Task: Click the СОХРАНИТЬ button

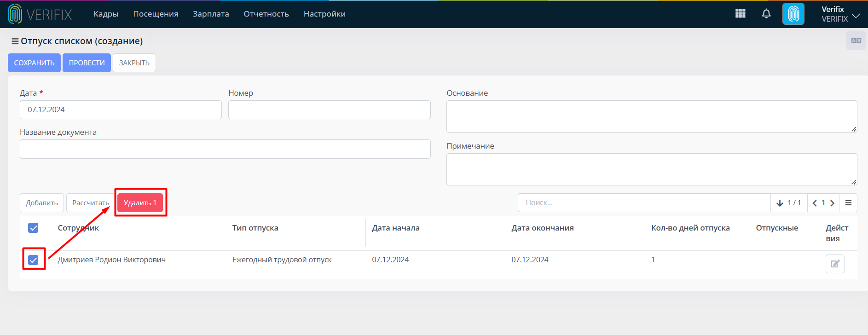Action: pos(34,63)
